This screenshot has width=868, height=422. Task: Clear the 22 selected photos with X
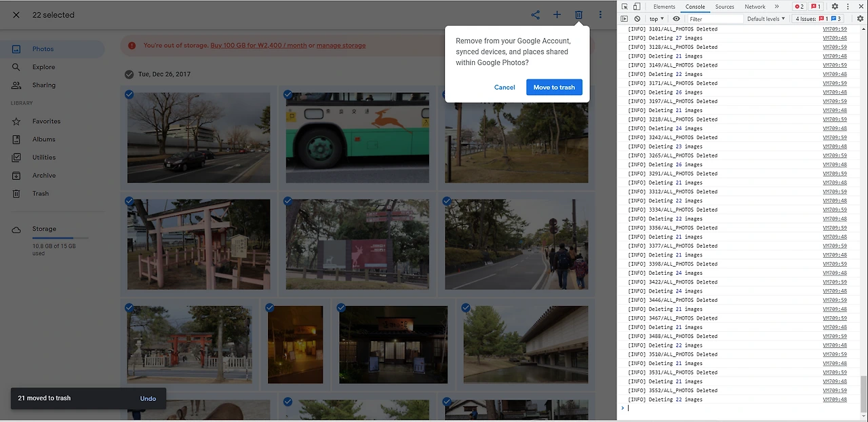click(16, 15)
